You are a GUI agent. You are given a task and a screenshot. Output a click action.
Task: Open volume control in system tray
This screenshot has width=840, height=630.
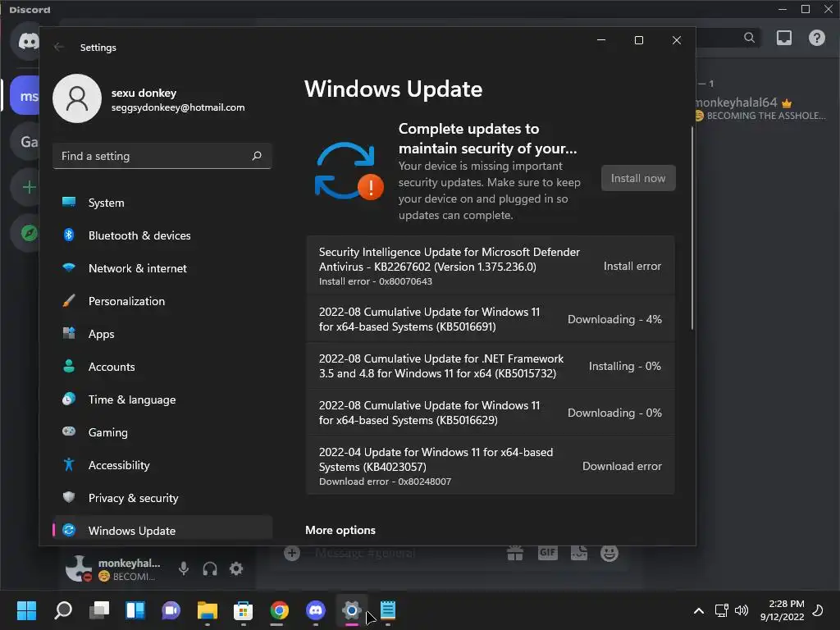point(742,610)
